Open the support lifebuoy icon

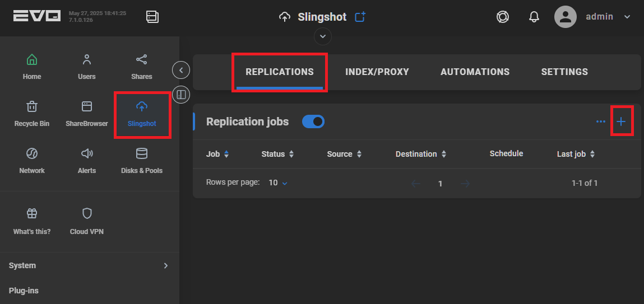[503, 17]
